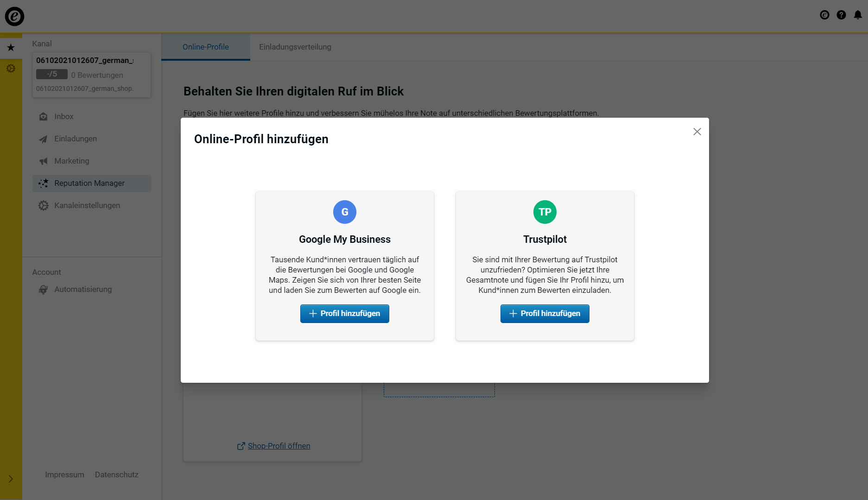The image size is (868, 500).
Task: Click the Marketing megaphone icon
Action: tap(43, 161)
